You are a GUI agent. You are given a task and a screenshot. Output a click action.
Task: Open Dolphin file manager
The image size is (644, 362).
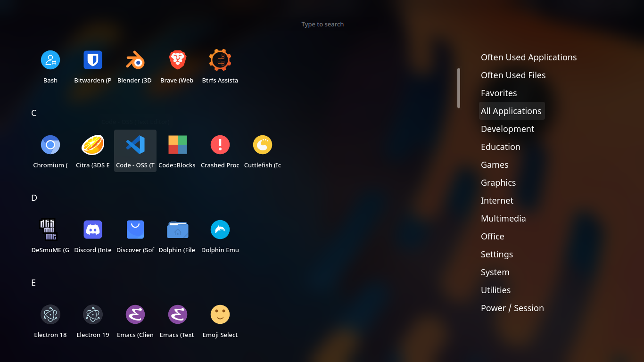[x=178, y=236]
